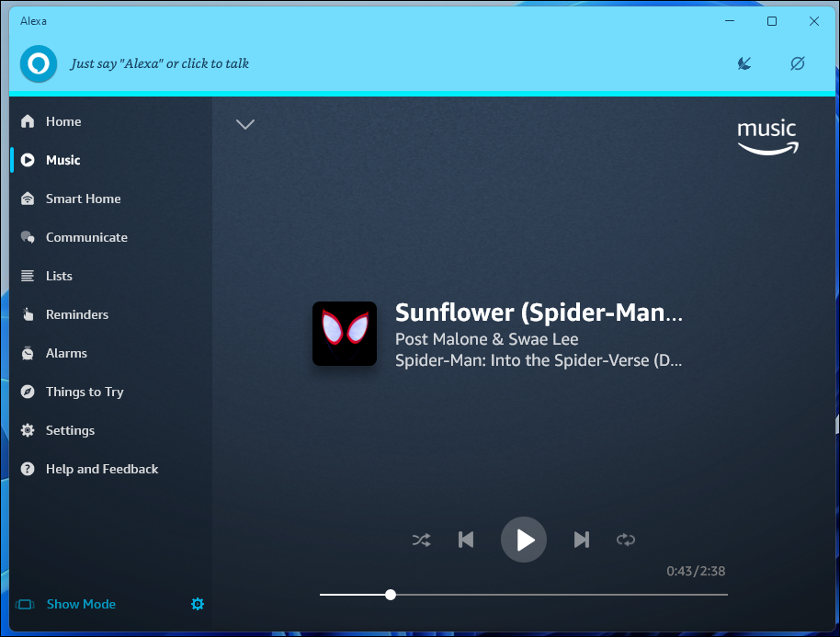Click the Show Mode settings gear
Viewport: 840px width, 637px height.
tap(197, 604)
